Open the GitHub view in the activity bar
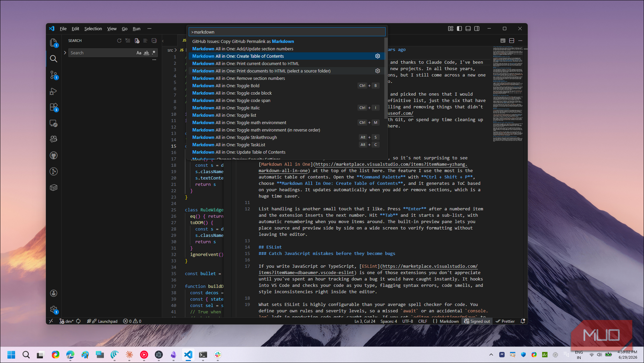This screenshot has width=644, height=363. pos(54,155)
